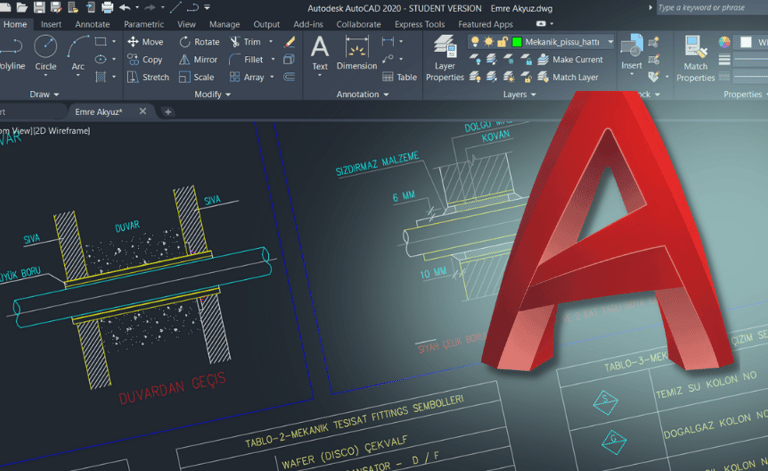Choose the Mirror tool
Screen dimensions: 768x471
point(199,60)
